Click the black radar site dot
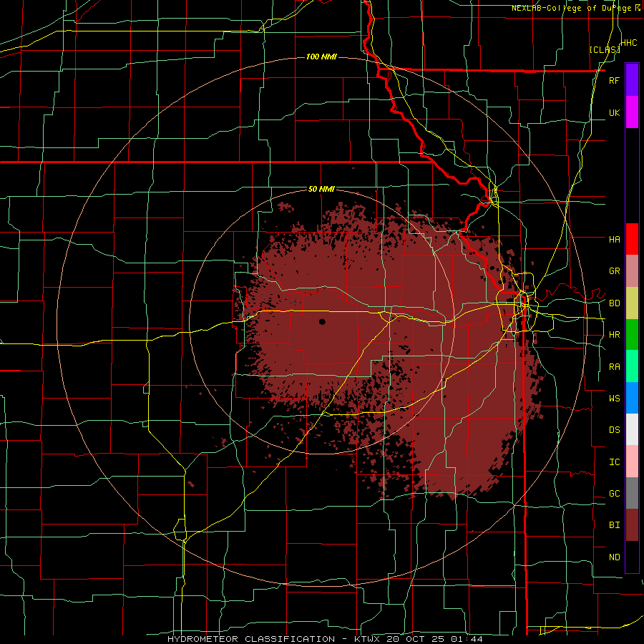The image size is (644, 644). (322, 321)
